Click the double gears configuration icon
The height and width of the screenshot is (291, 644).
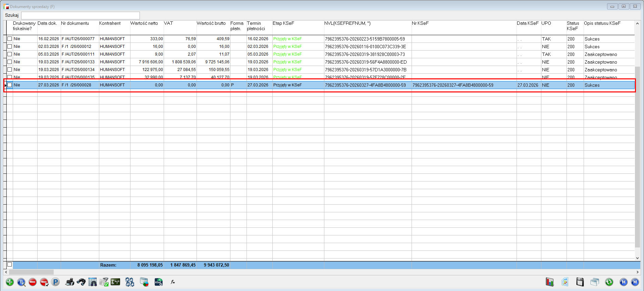click(x=130, y=282)
